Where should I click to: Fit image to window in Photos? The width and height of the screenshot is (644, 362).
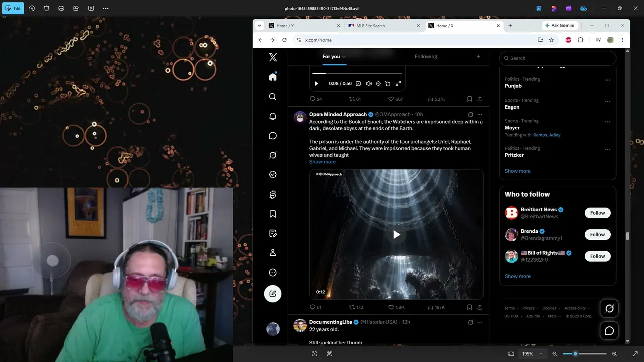tap(511, 354)
